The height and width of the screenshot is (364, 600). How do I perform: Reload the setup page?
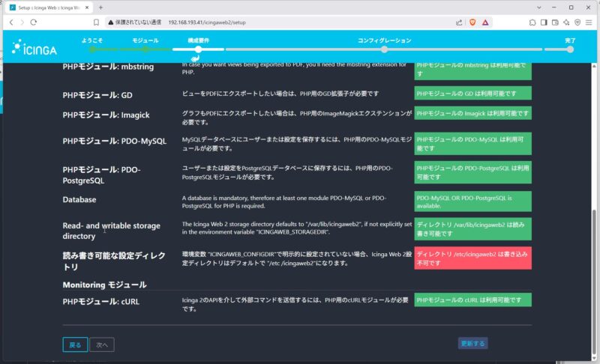[34, 22]
